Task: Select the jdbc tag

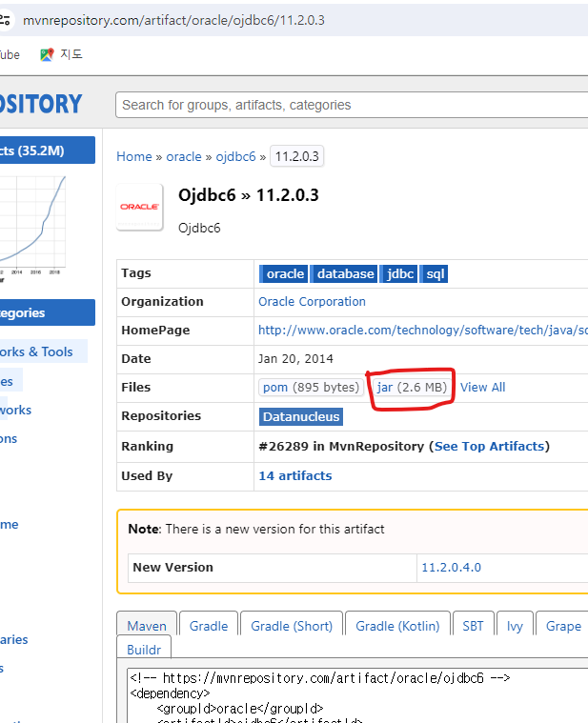Action: point(399,274)
